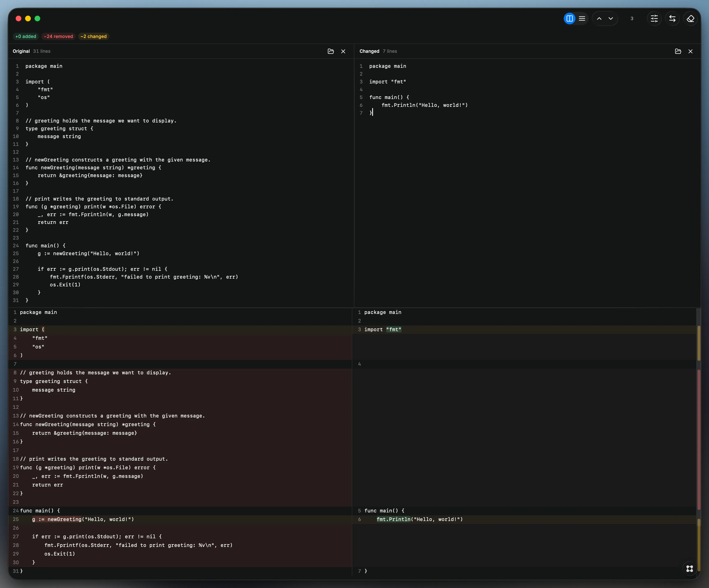Viewport: 709px width, 588px height.
Task: Click the Changed pane title
Action: tap(369, 51)
